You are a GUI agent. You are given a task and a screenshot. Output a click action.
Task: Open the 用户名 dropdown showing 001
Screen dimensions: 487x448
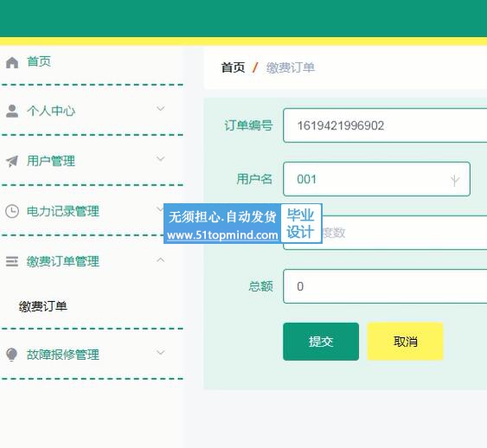click(x=376, y=179)
